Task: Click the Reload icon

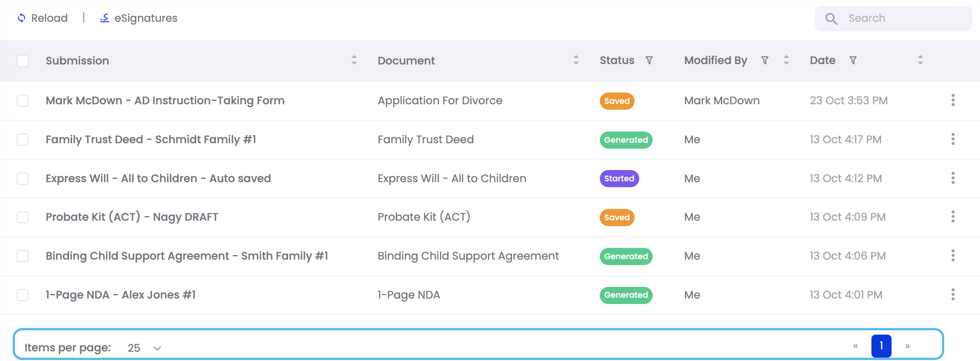Action: [x=21, y=18]
